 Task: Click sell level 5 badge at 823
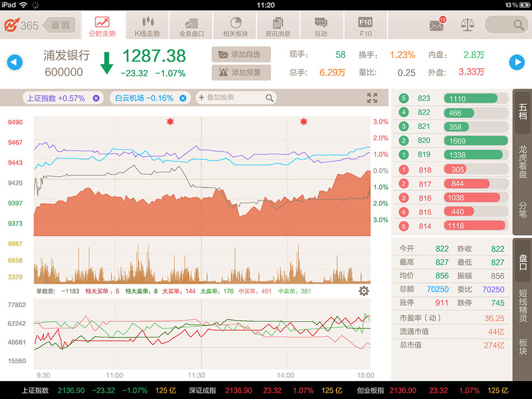coord(403,98)
